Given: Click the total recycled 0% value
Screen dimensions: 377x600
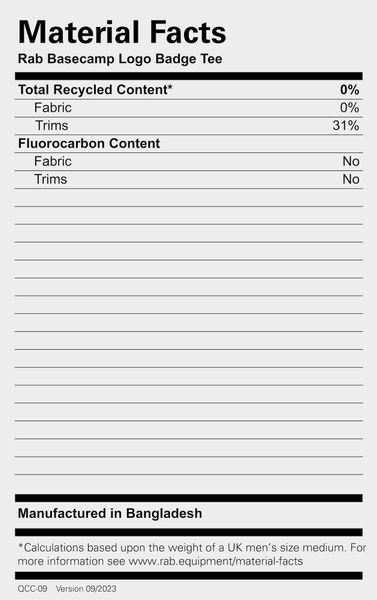Looking at the screenshot, I should (x=349, y=90).
